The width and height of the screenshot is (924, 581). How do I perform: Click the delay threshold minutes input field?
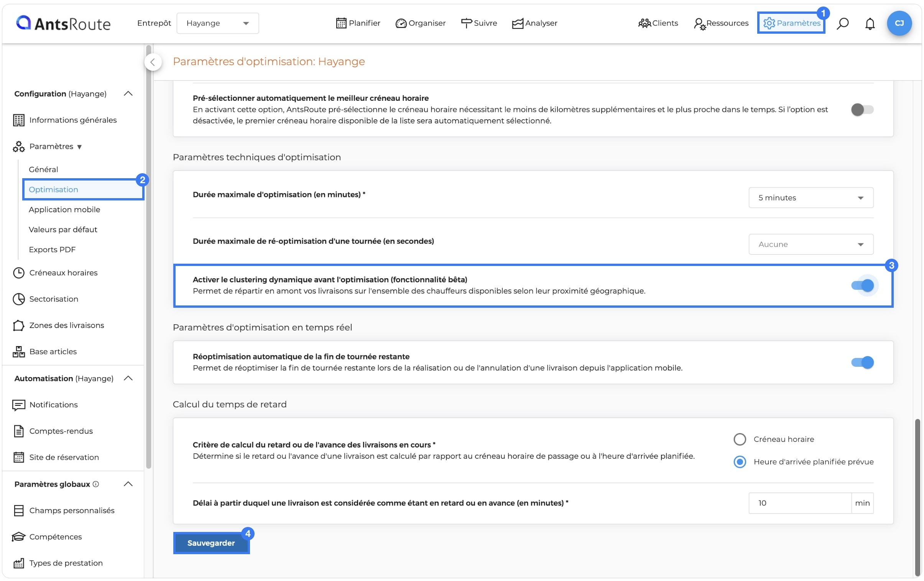800,503
